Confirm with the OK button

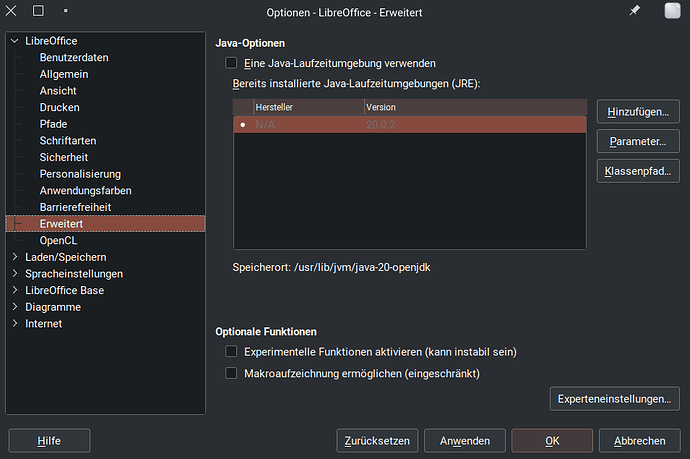tap(552, 441)
